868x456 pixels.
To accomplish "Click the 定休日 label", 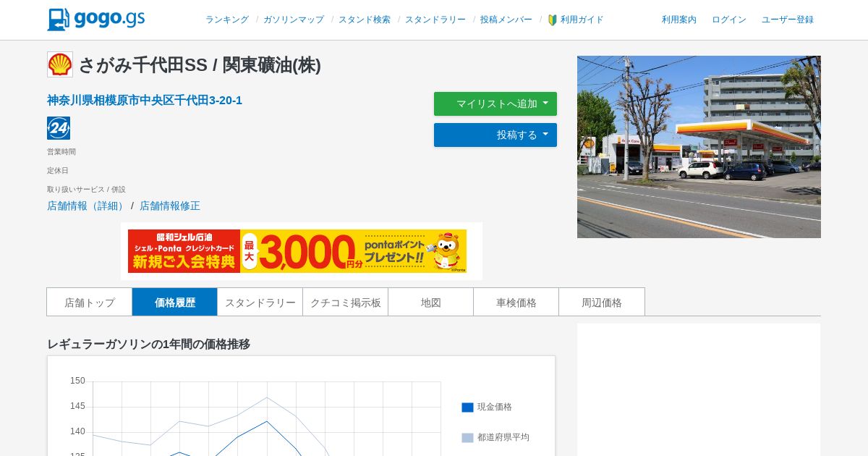I will coord(58,171).
